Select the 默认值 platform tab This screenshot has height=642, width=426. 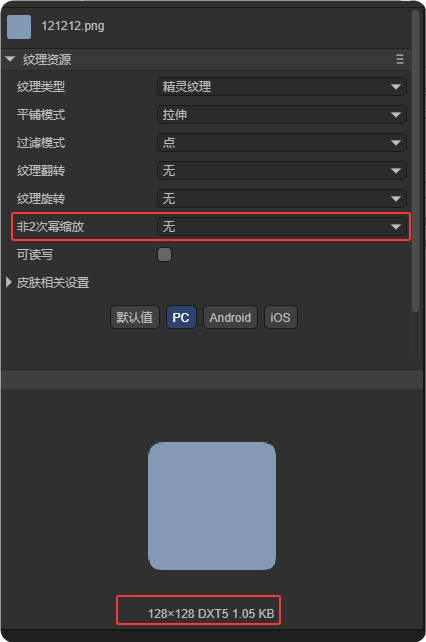[134, 317]
